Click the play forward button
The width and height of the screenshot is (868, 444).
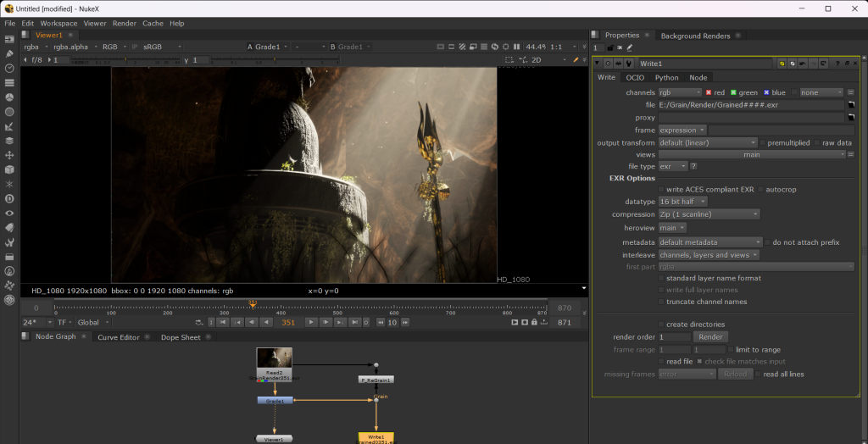pos(312,322)
